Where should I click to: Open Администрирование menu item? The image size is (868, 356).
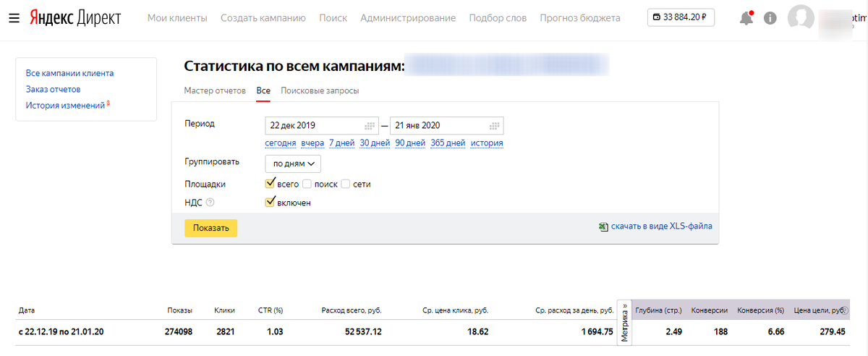(x=408, y=18)
